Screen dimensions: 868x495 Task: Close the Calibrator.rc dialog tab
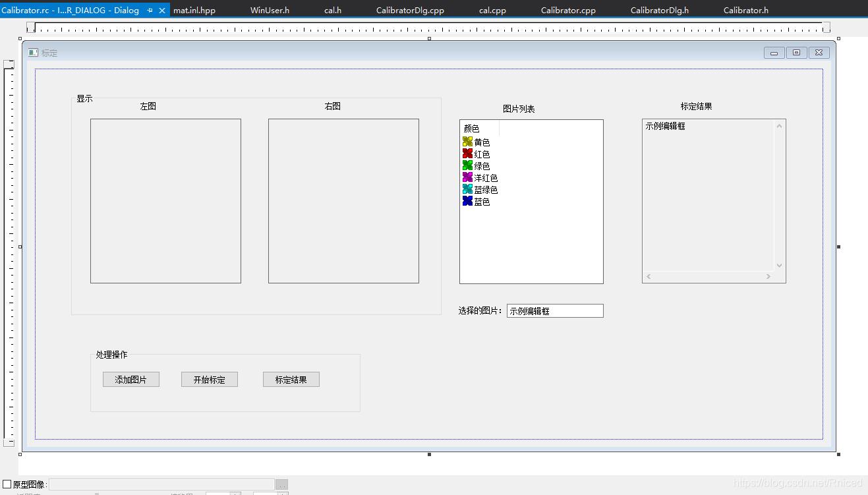162,11
